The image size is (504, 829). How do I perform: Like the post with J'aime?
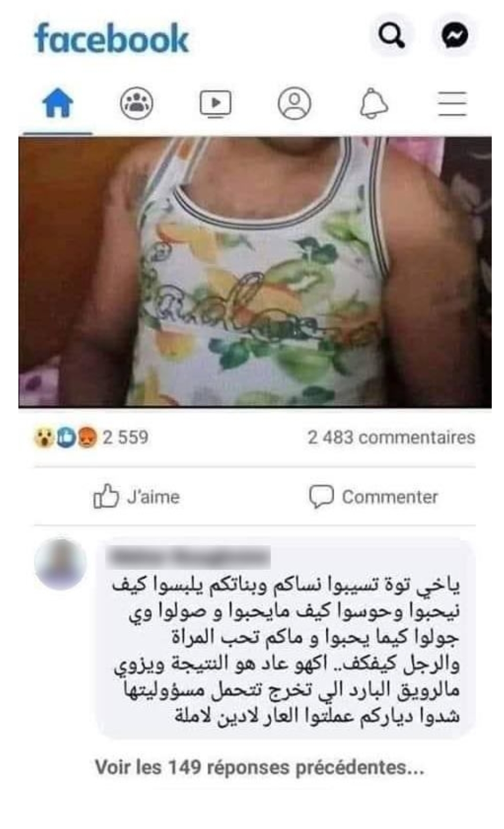click(136, 496)
